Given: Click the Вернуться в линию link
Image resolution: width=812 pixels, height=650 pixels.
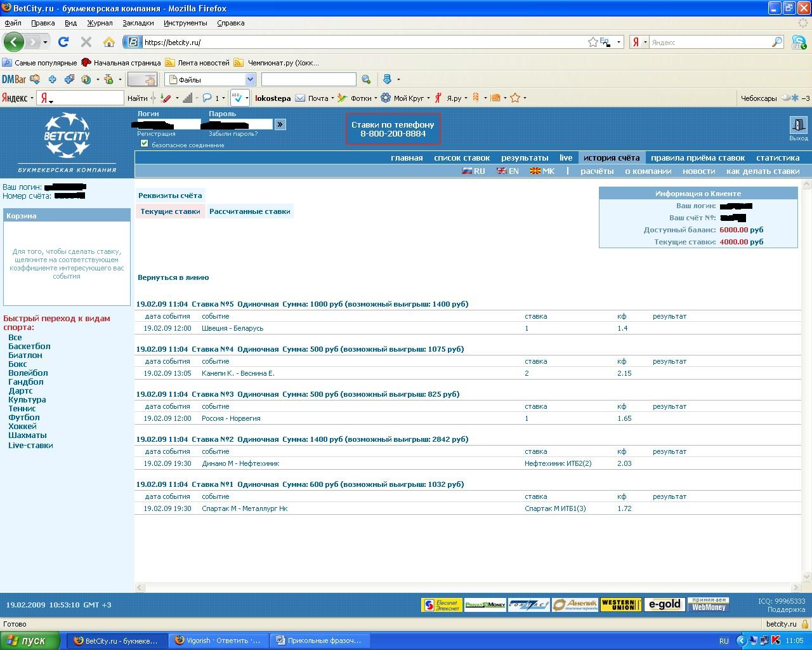Looking at the screenshot, I should click(173, 277).
